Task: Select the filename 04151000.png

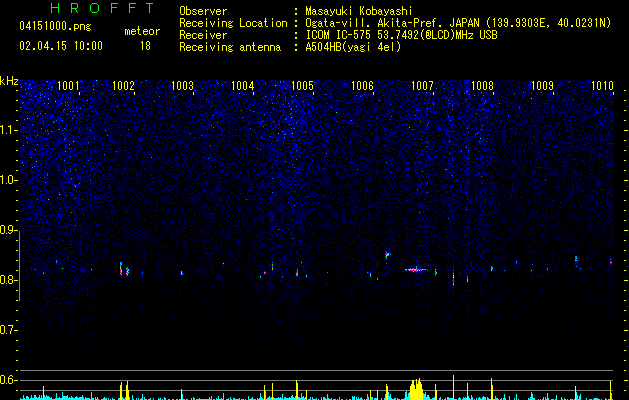Action: pyautogui.click(x=55, y=27)
